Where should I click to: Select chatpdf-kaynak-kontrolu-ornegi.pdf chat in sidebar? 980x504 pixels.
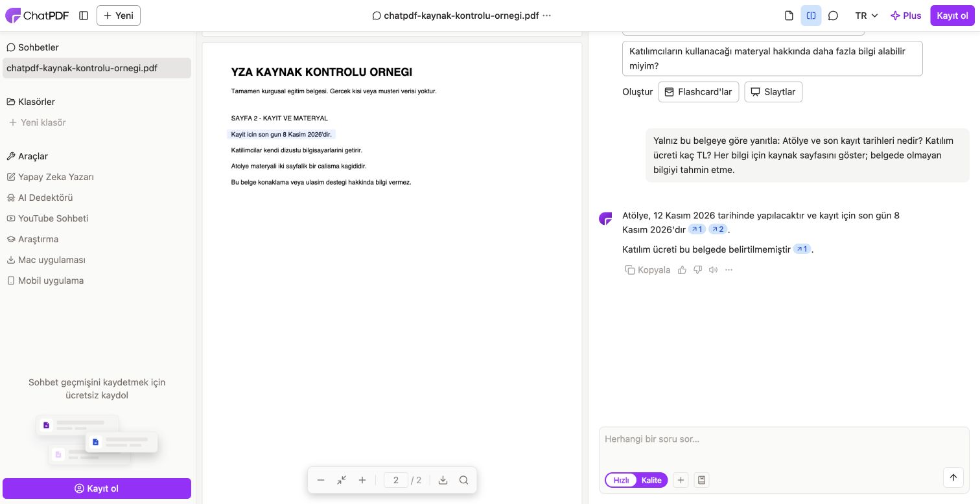97,68
